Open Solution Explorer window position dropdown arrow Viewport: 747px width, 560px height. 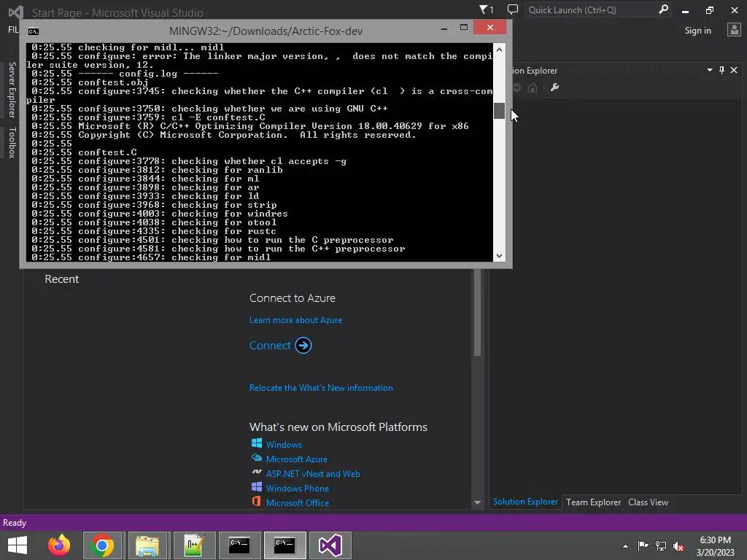click(709, 70)
